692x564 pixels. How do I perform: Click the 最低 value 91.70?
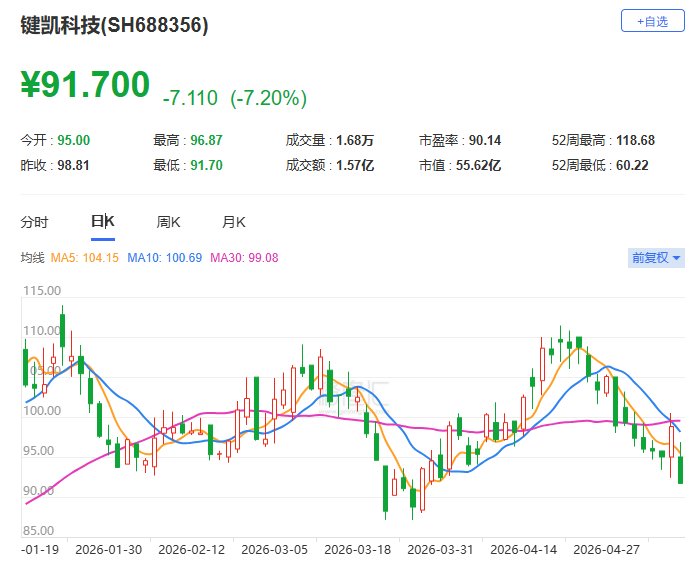pos(207,165)
